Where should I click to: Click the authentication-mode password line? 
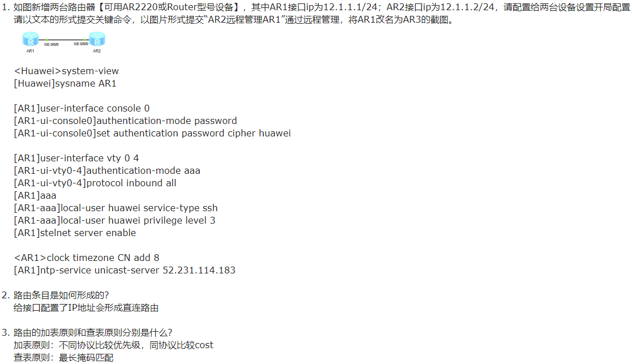point(125,121)
